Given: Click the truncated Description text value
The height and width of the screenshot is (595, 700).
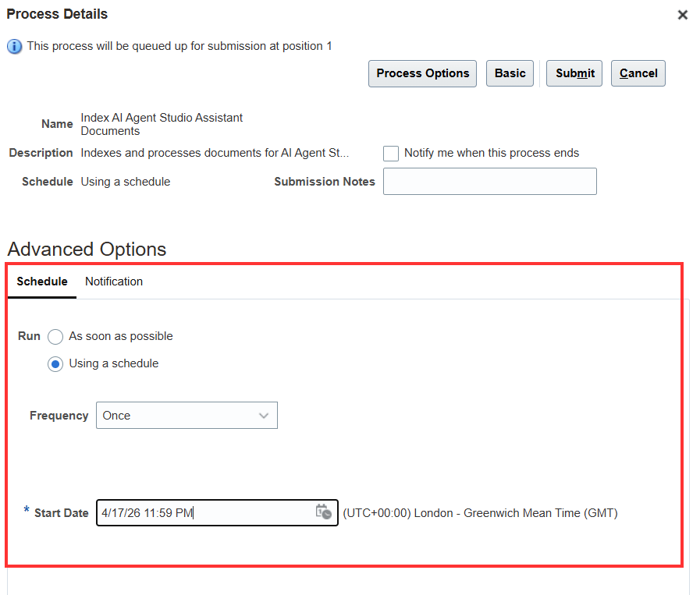Looking at the screenshot, I should 215,153.
